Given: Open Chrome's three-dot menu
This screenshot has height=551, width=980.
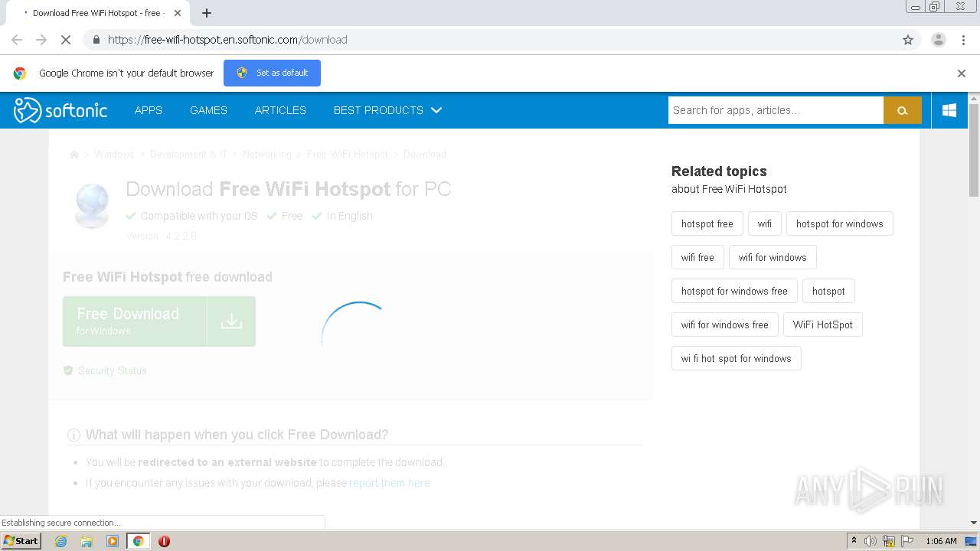Looking at the screenshot, I should tap(963, 40).
